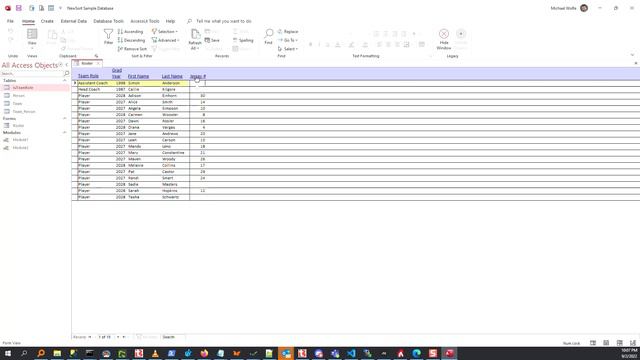
Task: Switch to the Home ribbon tab
Action: coord(28,21)
